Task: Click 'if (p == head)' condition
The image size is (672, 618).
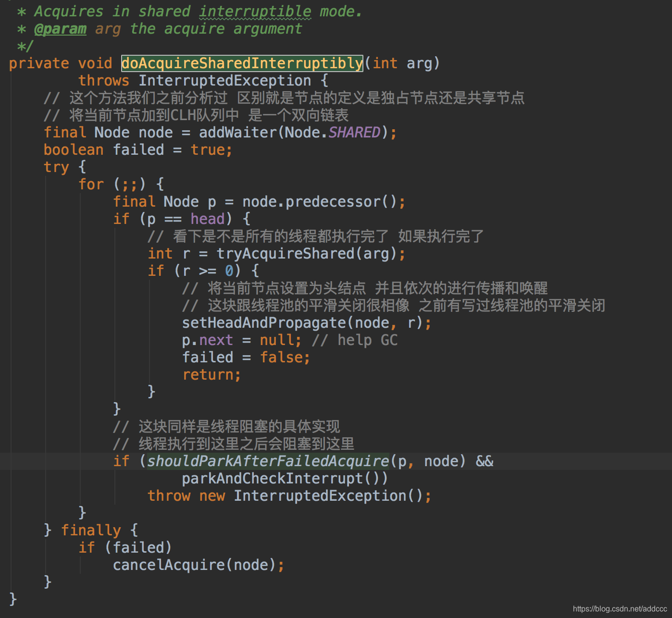Action: (x=173, y=219)
